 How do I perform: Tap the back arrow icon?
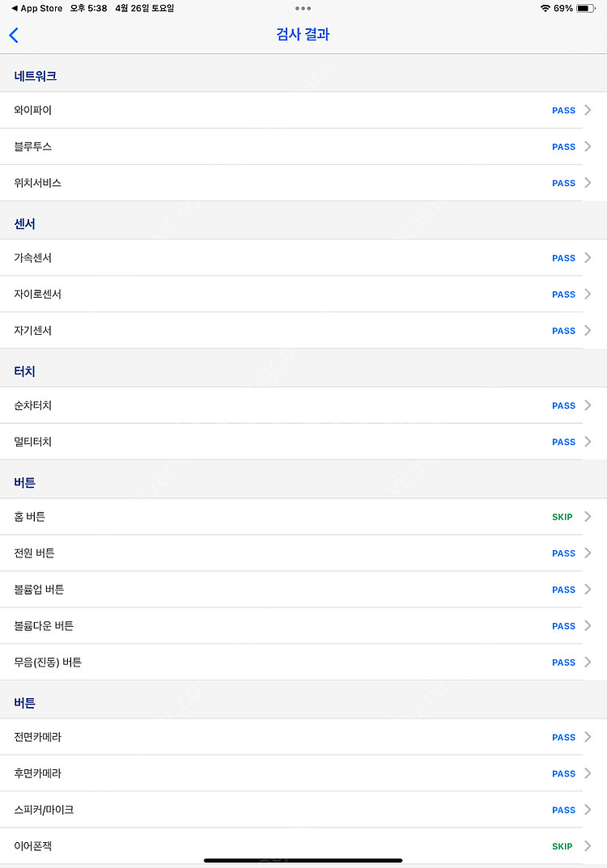coord(14,35)
